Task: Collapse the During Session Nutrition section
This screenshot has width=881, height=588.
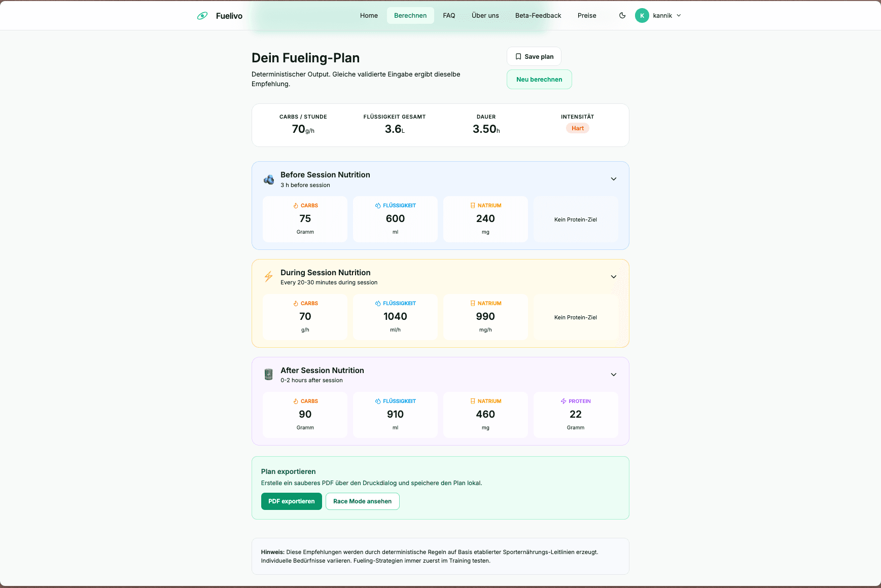Action: [x=614, y=277]
